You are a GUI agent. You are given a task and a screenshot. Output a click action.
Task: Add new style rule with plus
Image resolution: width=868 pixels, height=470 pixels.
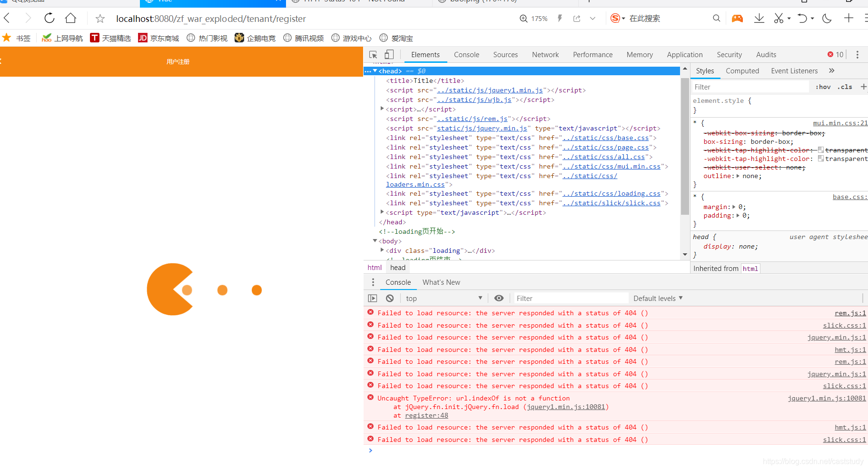pos(863,87)
